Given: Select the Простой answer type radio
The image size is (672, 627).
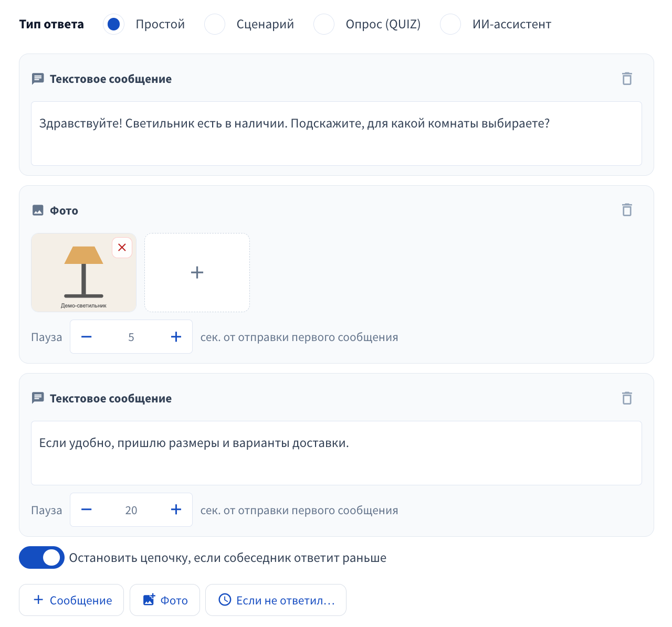Looking at the screenshot, I should (113, 24).
